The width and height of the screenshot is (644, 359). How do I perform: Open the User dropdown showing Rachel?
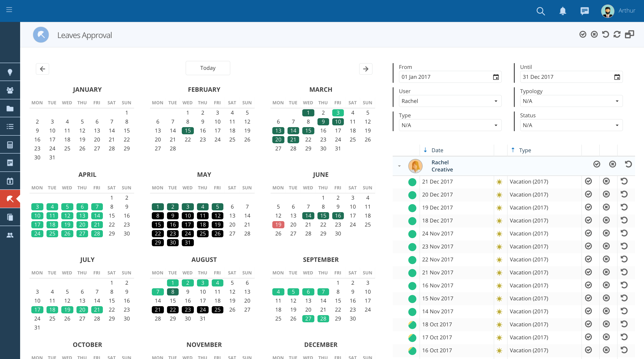pos(449,101)
